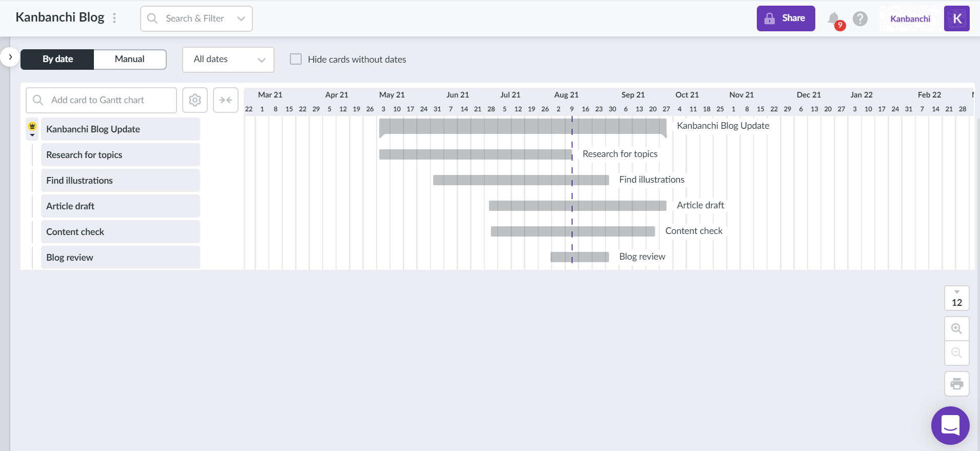Click the Kanbanchi logo link in header

click(910, 19)
